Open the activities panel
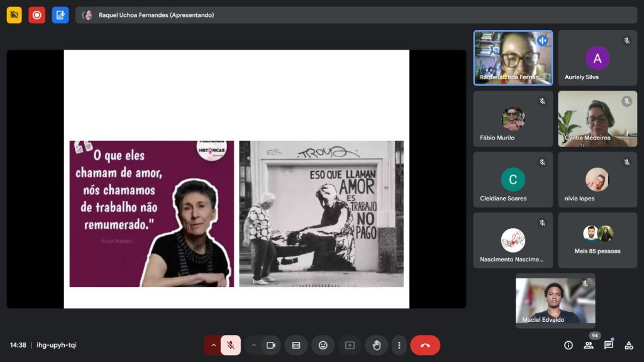The image size is (644, 362). click(628, 345)
